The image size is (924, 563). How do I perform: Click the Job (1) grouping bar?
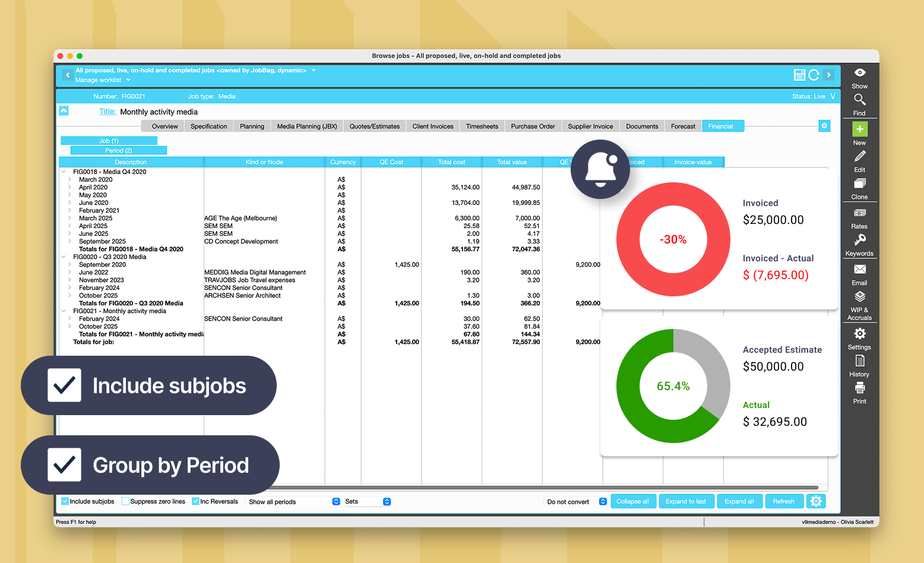pos(109,141)
